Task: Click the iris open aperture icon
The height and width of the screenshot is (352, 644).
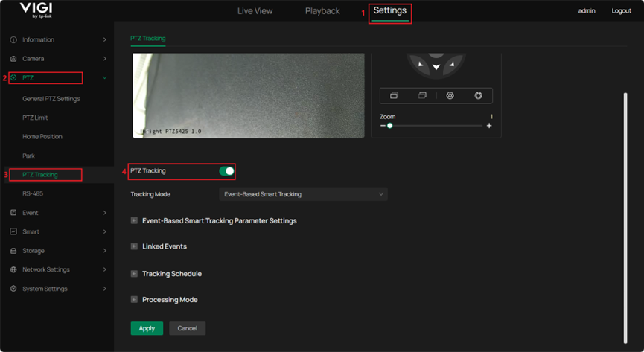Action: [479, 96]
